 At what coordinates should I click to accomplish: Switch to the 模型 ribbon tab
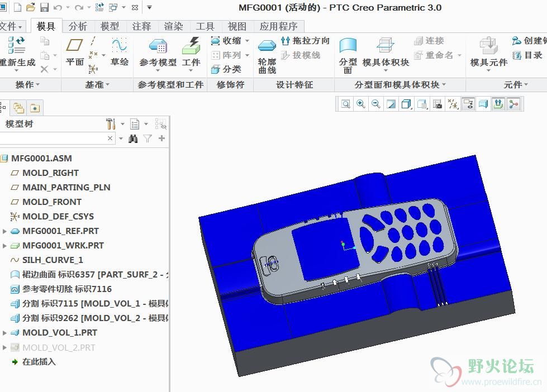(110, 26)
